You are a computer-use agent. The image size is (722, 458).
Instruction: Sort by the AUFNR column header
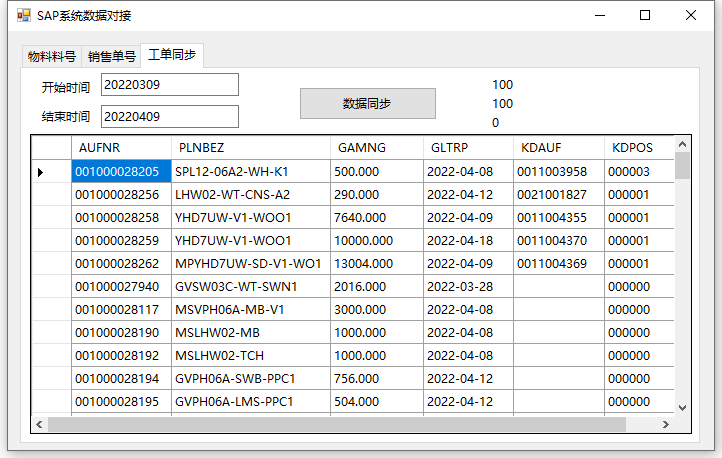pyautogui.click(x=121, y=147)
